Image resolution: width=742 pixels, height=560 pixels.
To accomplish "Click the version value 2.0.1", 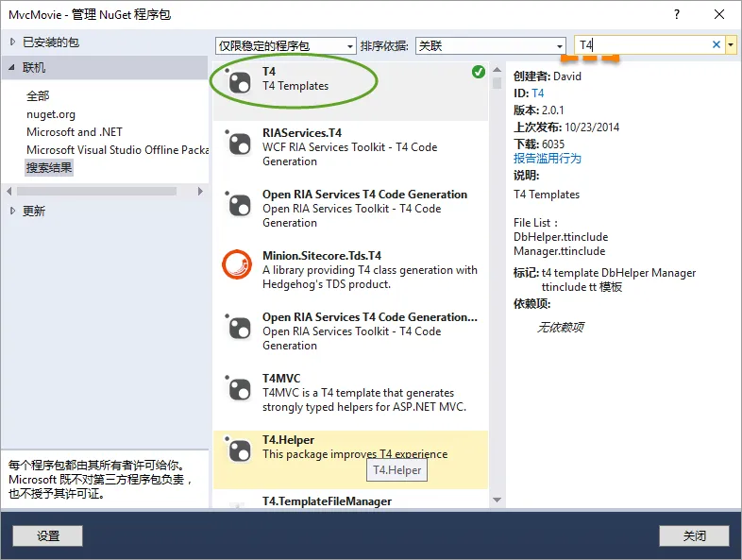I will pos(552,110).
